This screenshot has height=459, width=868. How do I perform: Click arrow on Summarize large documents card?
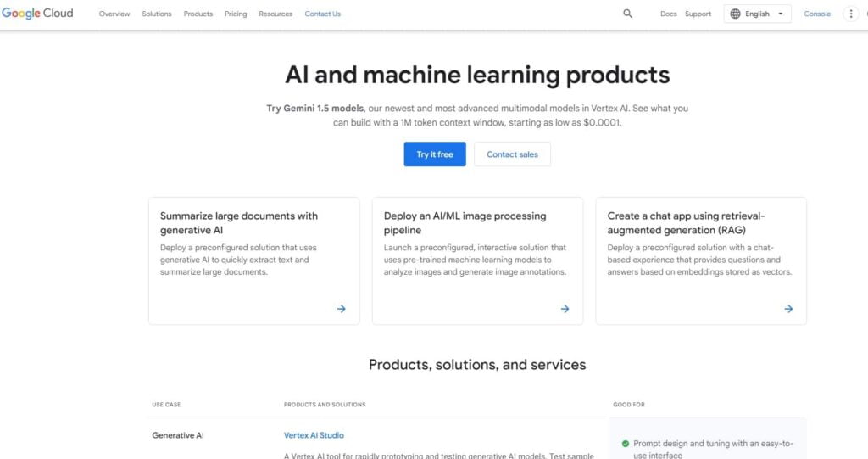(342, 309)
